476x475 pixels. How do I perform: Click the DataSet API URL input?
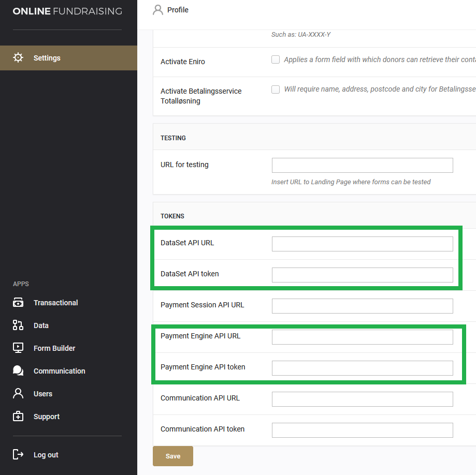[x=363, y=244]
